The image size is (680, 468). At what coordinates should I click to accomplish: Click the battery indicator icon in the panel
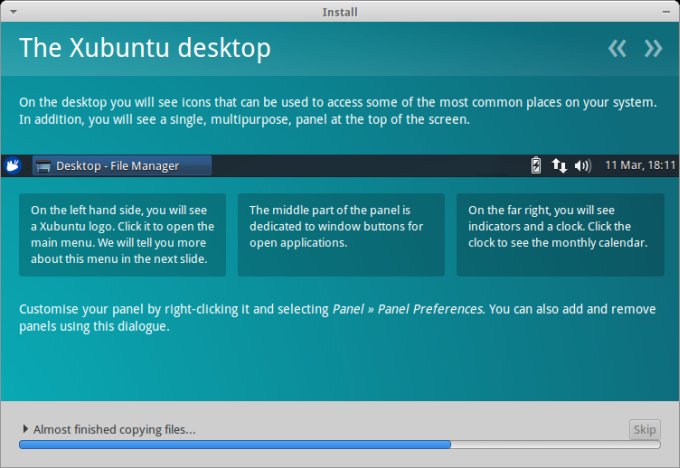coord(536,165)
